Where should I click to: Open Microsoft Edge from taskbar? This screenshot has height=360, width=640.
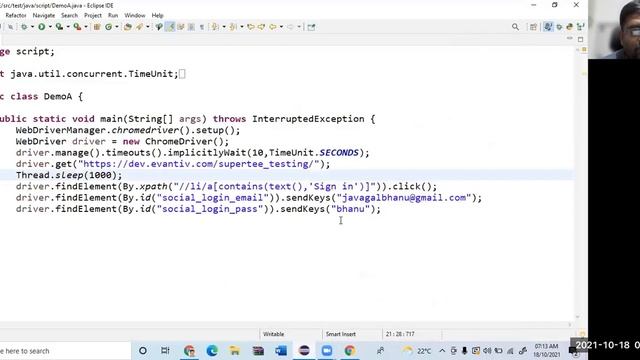212,351
